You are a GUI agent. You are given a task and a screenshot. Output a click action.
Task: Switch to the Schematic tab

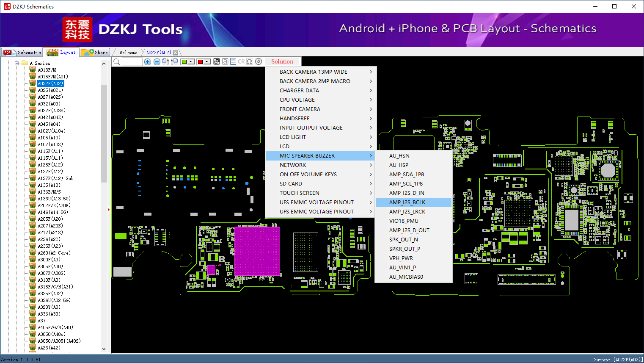click(22, 53)
